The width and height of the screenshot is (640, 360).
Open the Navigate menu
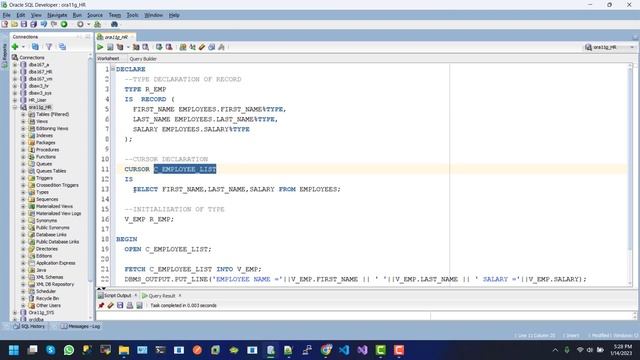[x=57, y=15]
